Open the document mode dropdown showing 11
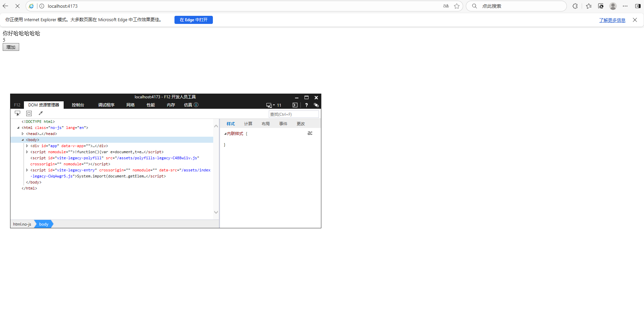644x334 pixels. 273,105
